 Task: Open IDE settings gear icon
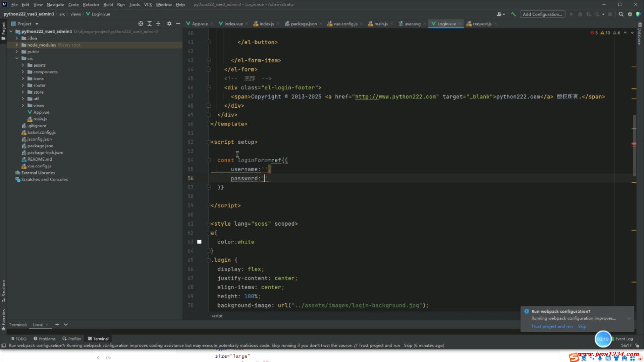(630, 14)
